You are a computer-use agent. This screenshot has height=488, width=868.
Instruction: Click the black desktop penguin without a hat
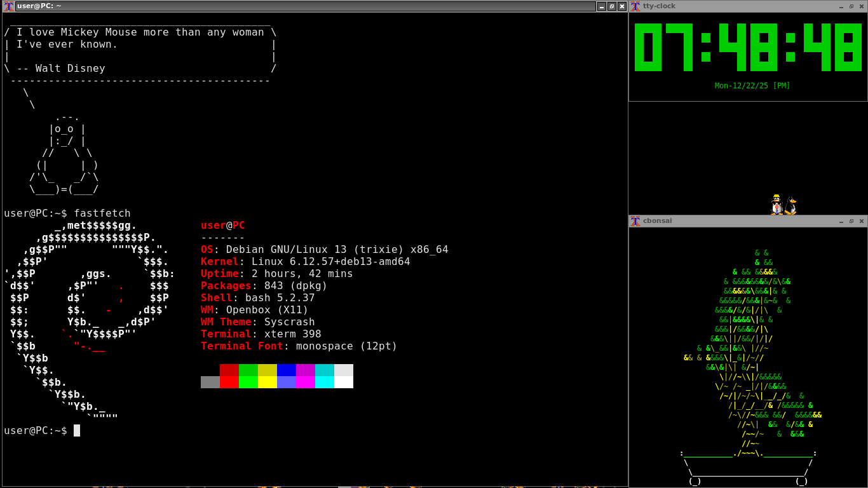790,206
